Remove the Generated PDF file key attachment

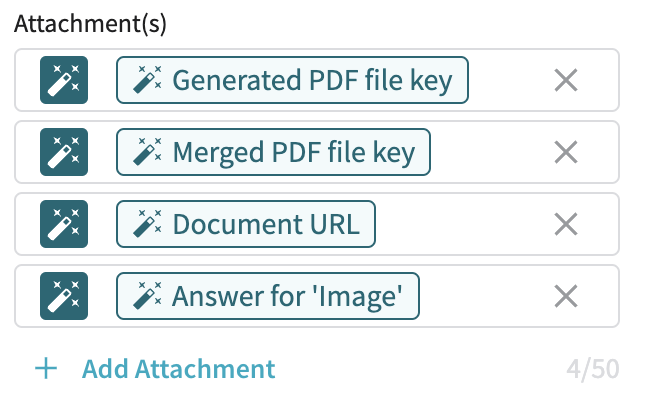566,80
